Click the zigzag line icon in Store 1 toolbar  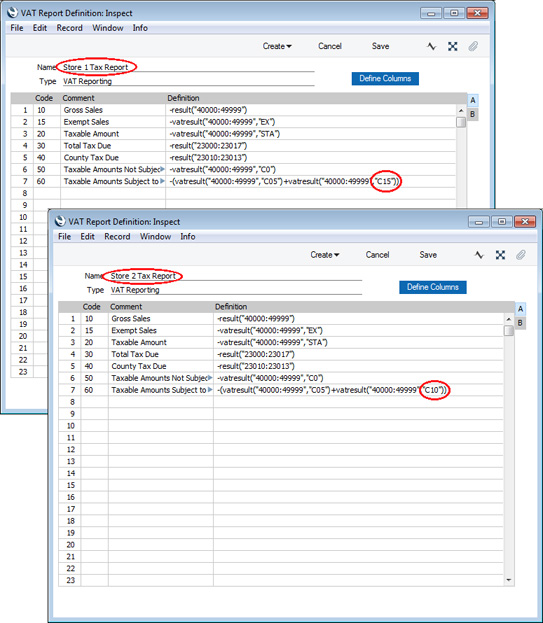[432, 46]
